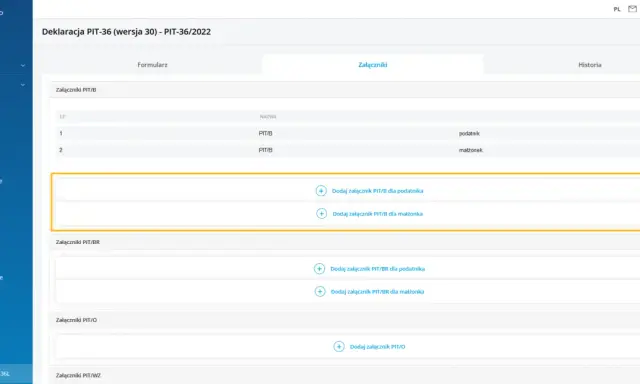The width and height of the screenshot is (640, 384).
Task: Click 'Dodaj załącznik PIT/B dla małżonka' link
Action: (x=378, y=214)
